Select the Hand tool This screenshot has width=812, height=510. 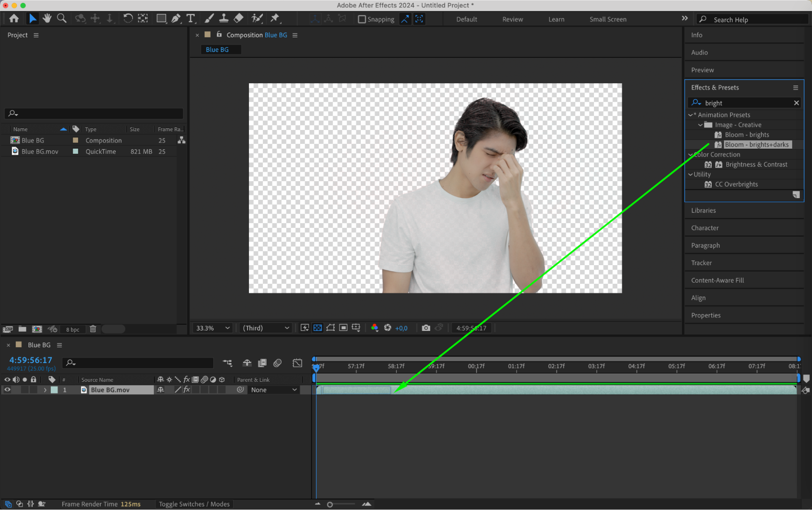click(47, 18)
